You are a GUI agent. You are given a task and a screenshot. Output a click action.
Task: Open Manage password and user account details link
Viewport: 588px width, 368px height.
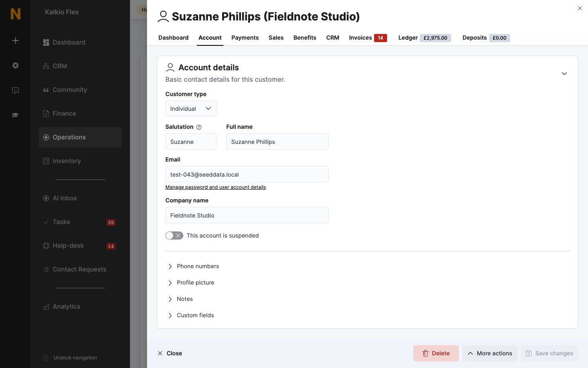tap(216, 187)
